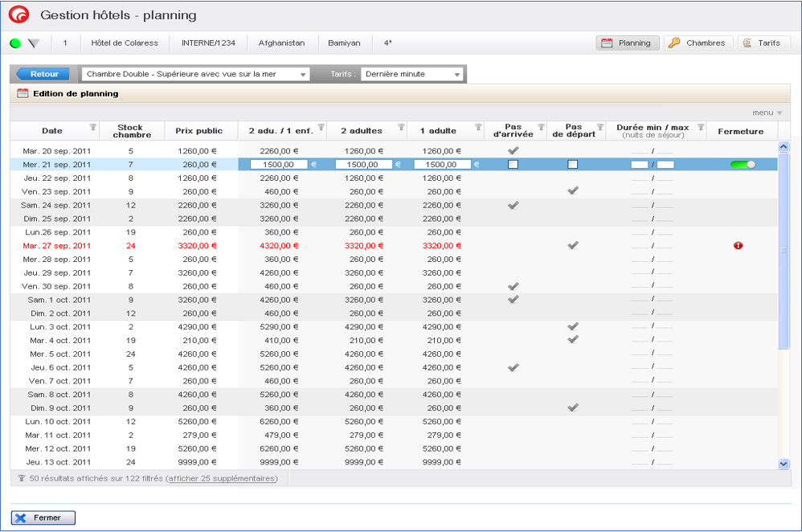Switch to the Chambres tab
This screenshot has width=802, height=532.
[698, 43]
